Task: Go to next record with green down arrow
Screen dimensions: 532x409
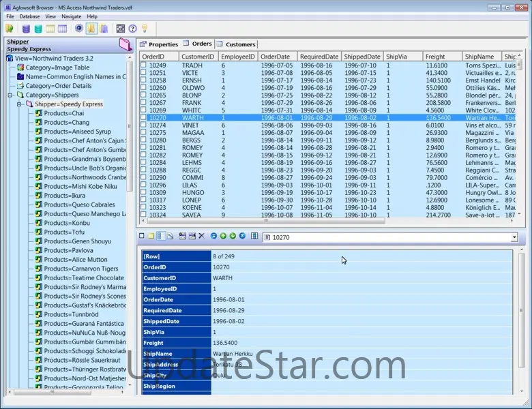Action: click(x=233, y=236)
